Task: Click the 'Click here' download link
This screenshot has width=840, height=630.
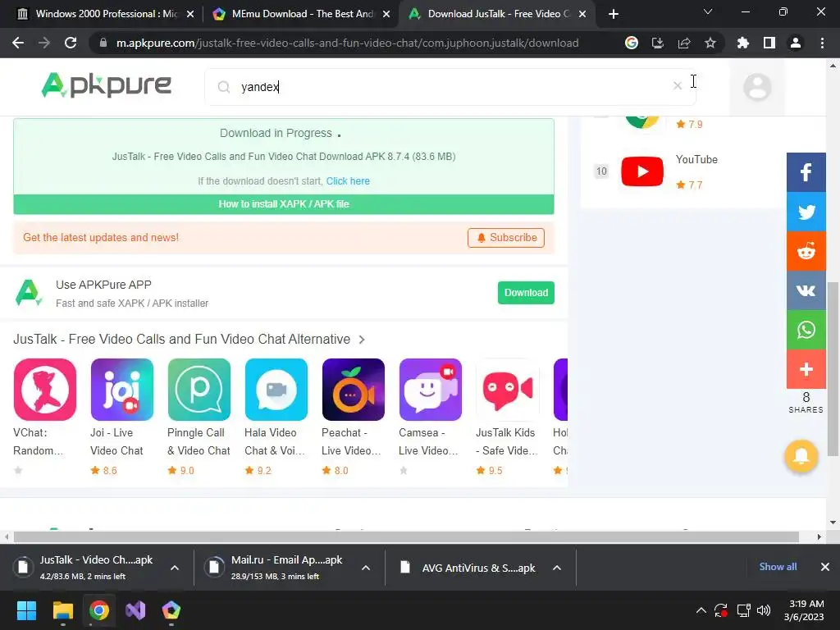Action: point(348,181)
